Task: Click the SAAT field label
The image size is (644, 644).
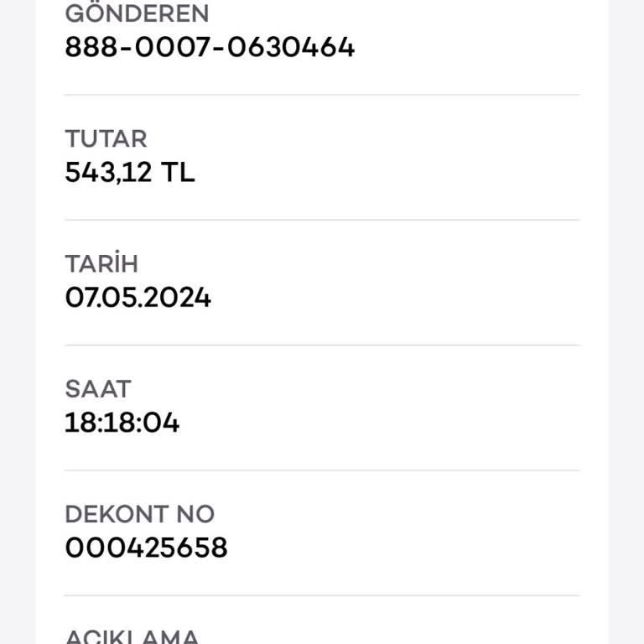Action: (98, 388)
